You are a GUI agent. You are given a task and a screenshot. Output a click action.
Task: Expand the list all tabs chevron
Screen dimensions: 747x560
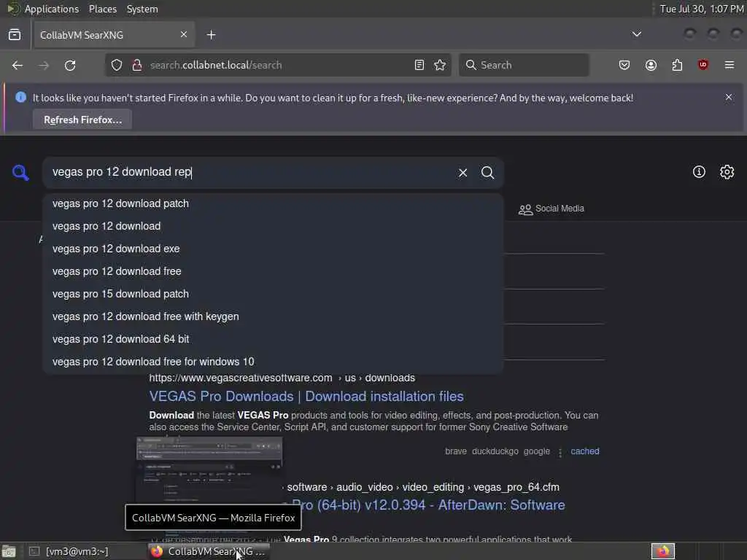click(636, 34)
